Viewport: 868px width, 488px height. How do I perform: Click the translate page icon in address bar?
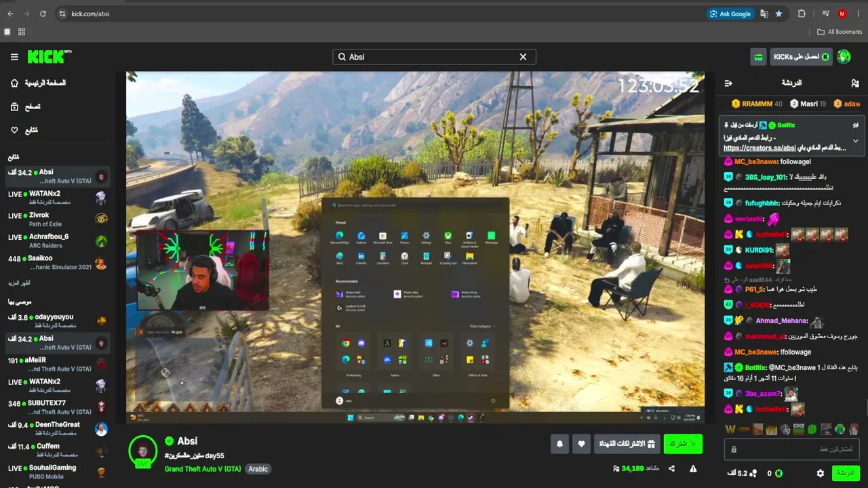pos(764,14)
